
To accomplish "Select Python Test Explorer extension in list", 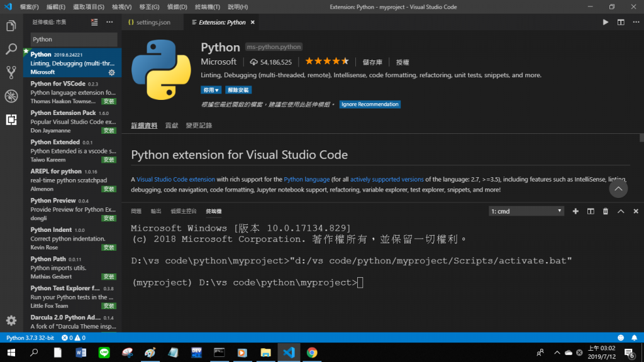I will pyautogui.click(x=72, y=297).
